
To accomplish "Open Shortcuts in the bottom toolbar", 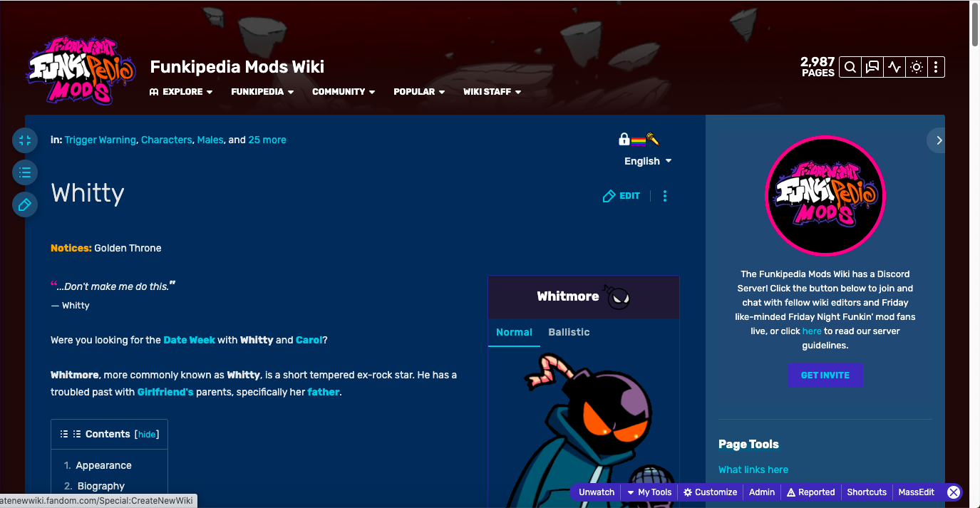I will coord(867,492).
